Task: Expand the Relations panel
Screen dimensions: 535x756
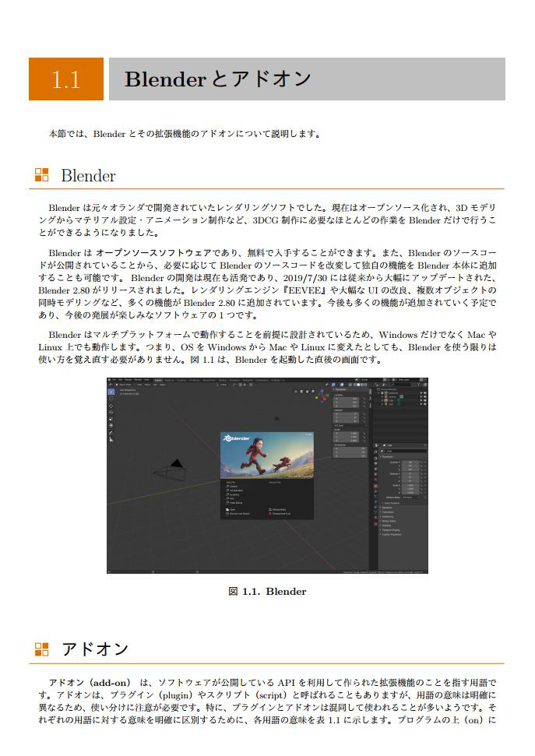Action: (x=386, y=508)
